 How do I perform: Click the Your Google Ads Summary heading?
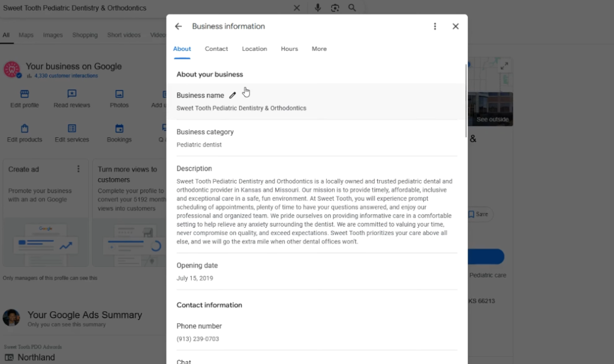[x=85, y=315]
